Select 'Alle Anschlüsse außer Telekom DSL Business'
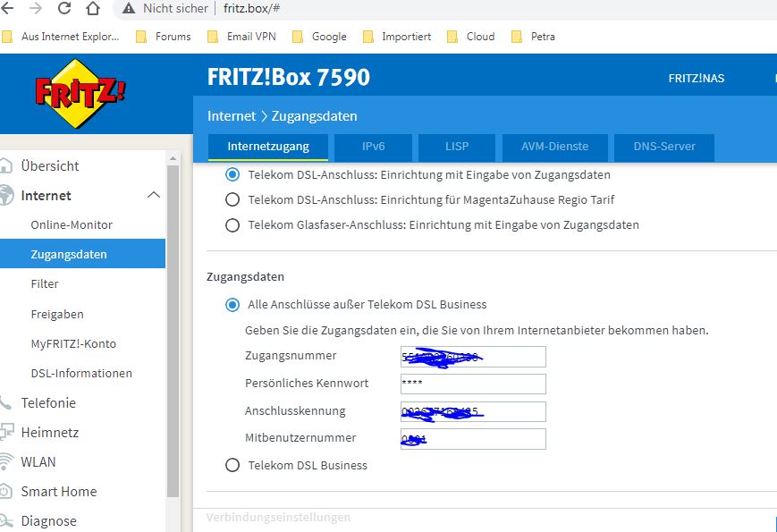Screen dimensions: 777x532 point(232,305)
